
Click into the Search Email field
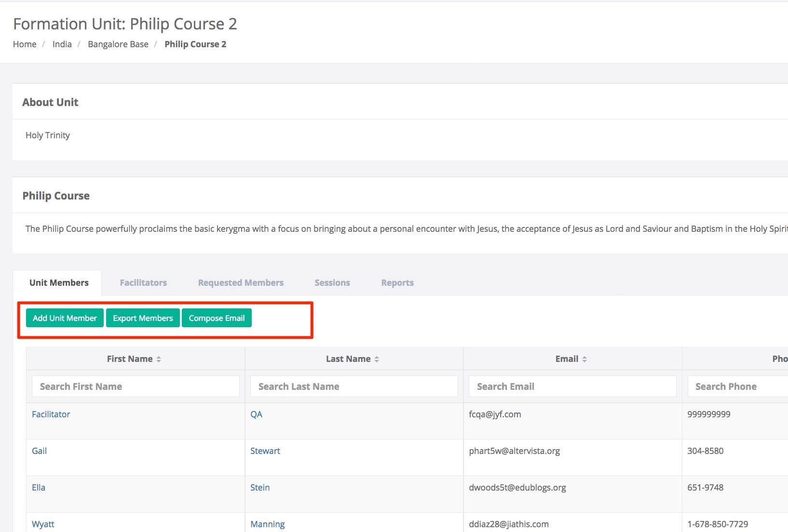(x=572, y=386)
